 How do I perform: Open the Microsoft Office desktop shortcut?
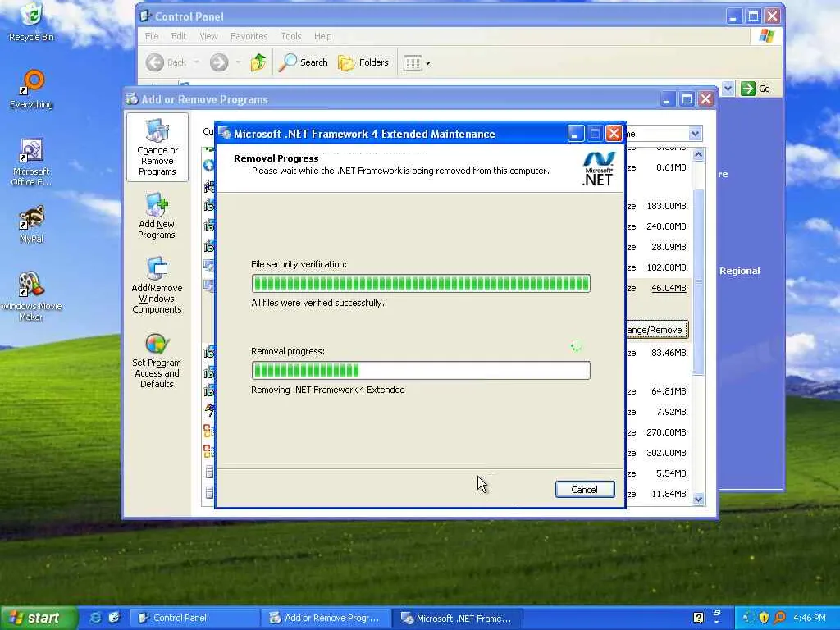32,162
